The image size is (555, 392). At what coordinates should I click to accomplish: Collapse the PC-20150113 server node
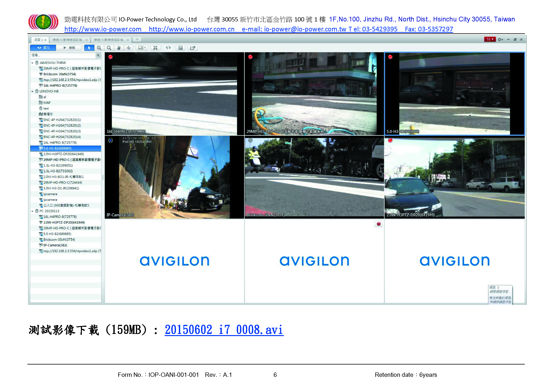click(x=32, y=211)
